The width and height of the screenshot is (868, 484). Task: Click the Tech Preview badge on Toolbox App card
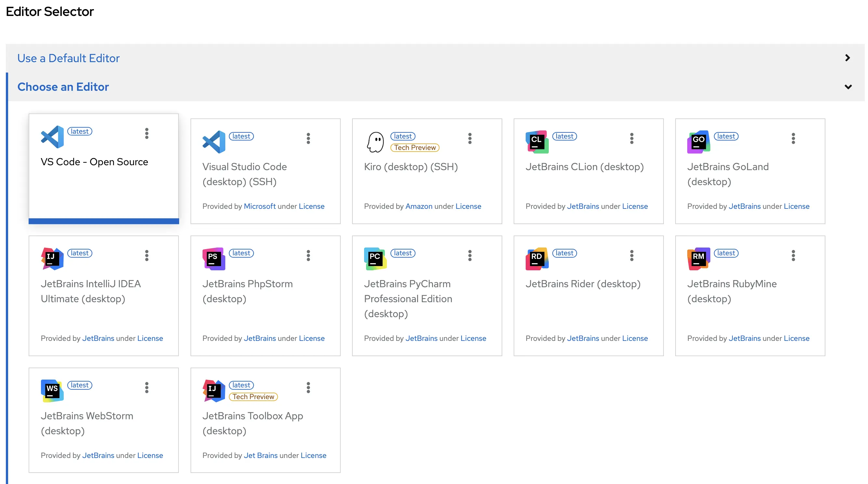pos(253,397)
